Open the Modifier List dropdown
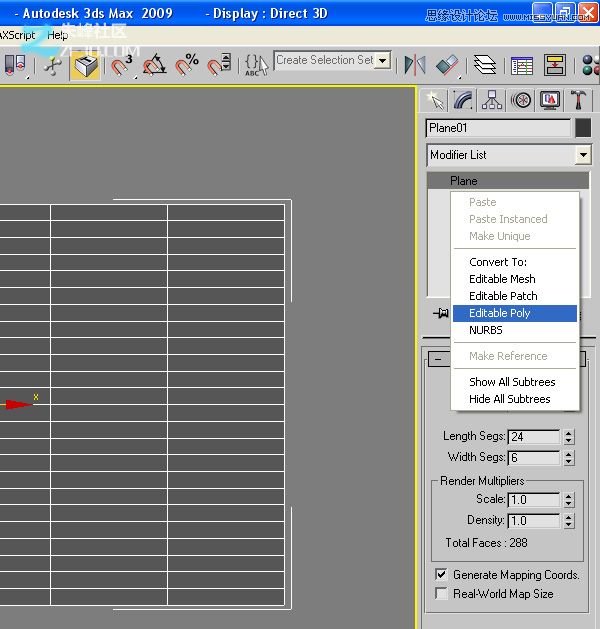Screen dimensions: 600x629 point(583,155)
